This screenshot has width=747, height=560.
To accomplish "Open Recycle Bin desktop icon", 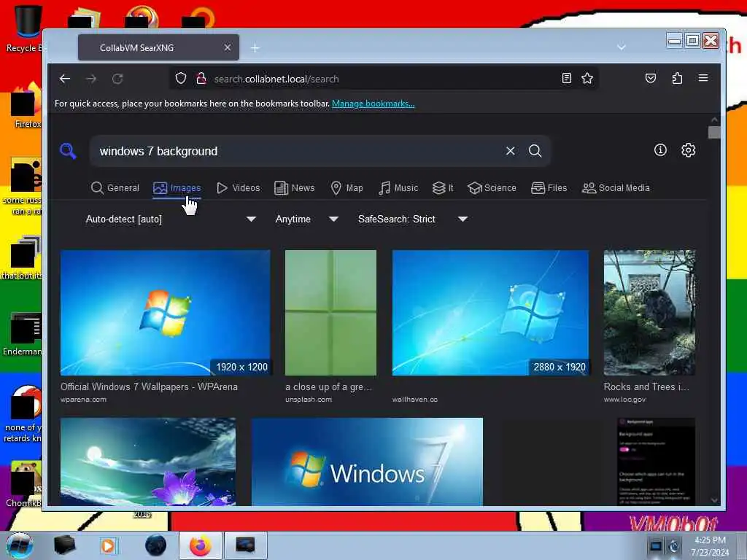I will point(26,28).
